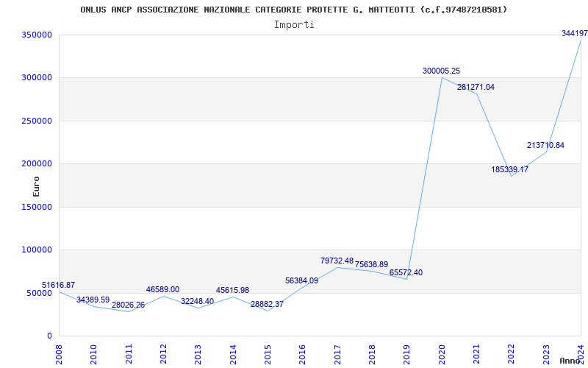Screen dimensions: 588x368
Task: Select the 344197 data label
Action: [575, 33]
